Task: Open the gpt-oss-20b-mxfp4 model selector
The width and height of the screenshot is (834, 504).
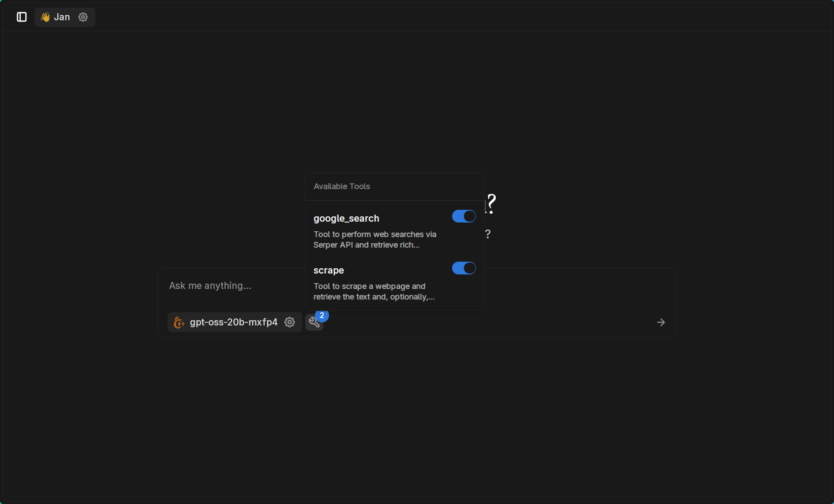Action: [x=234, y=322]
